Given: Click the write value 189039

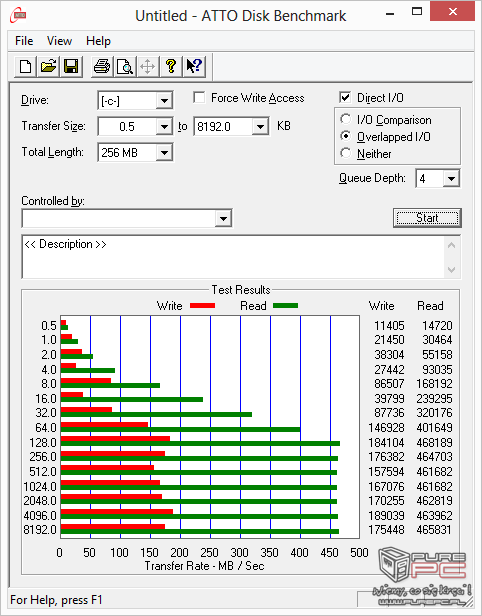Looking at the screenshot, I should pos(386,515).
